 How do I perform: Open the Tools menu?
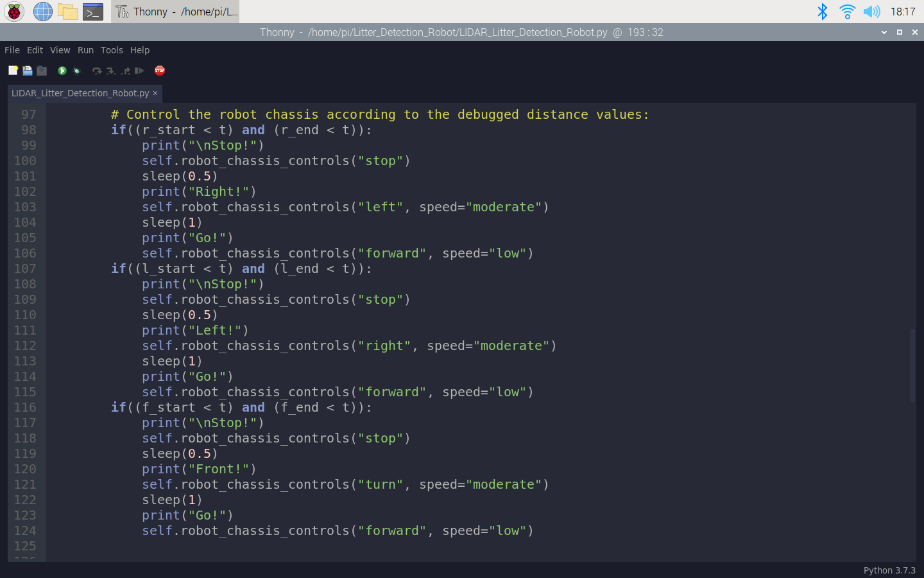click(112, 50)
